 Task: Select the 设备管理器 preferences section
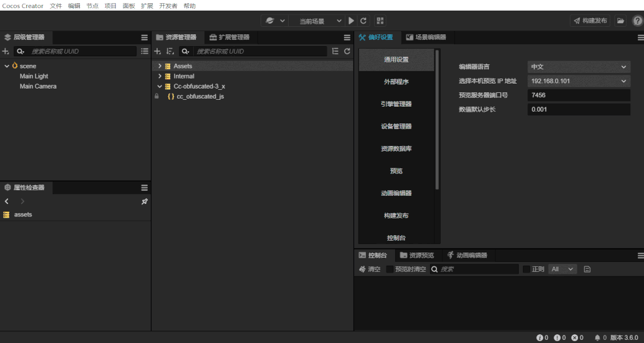396,126
